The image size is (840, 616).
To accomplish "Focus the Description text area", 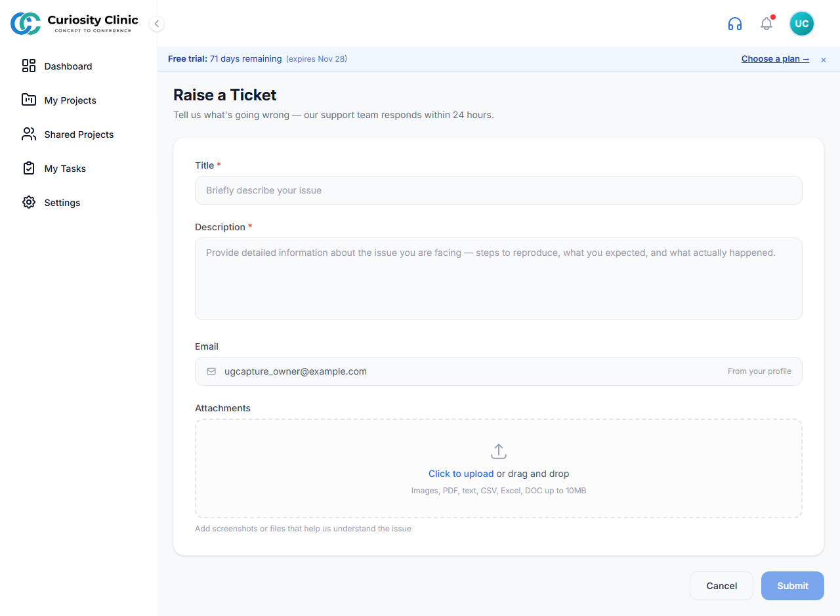I will coord(499,279).
